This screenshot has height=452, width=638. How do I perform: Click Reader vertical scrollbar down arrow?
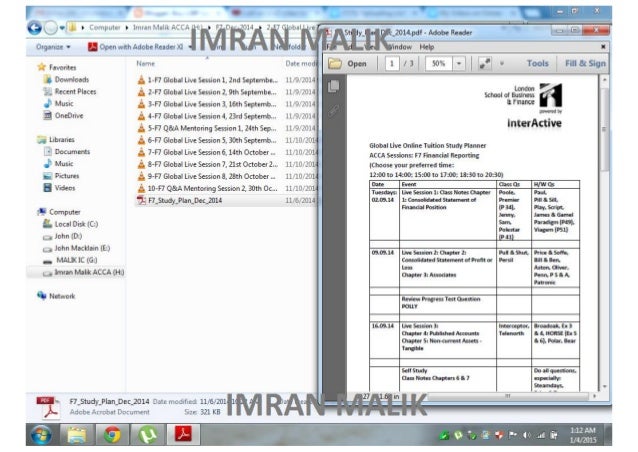pos(605,386)
